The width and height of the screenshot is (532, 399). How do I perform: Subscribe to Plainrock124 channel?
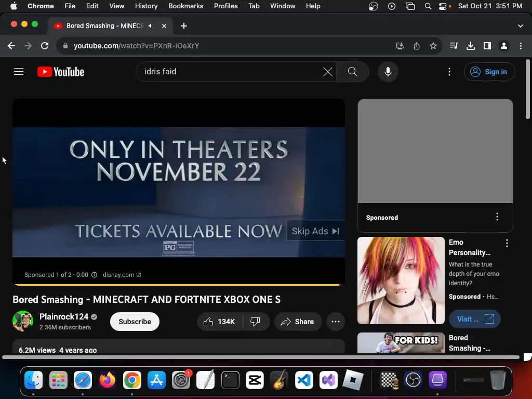click(x=135, y=322)
